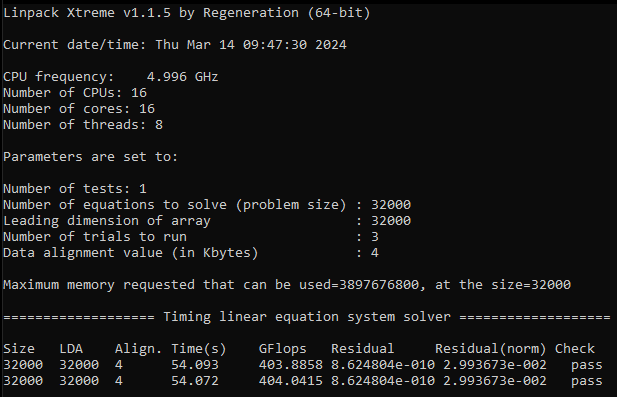Select the CPU frequency value 4.996 GHz
The width and height of the screenshot is (617, 397).
click(x=182, y=76)
